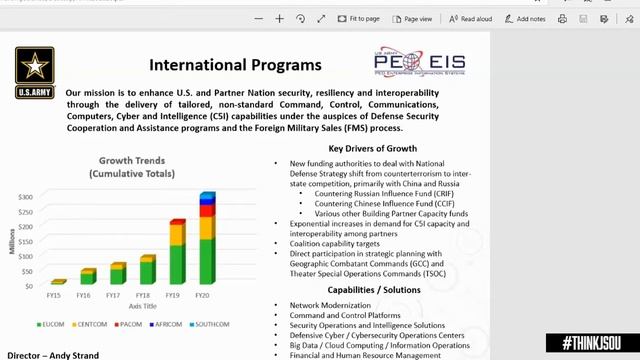Select the PACOM legend entry
Screen dimensions: 640x360
pos(128,324)
